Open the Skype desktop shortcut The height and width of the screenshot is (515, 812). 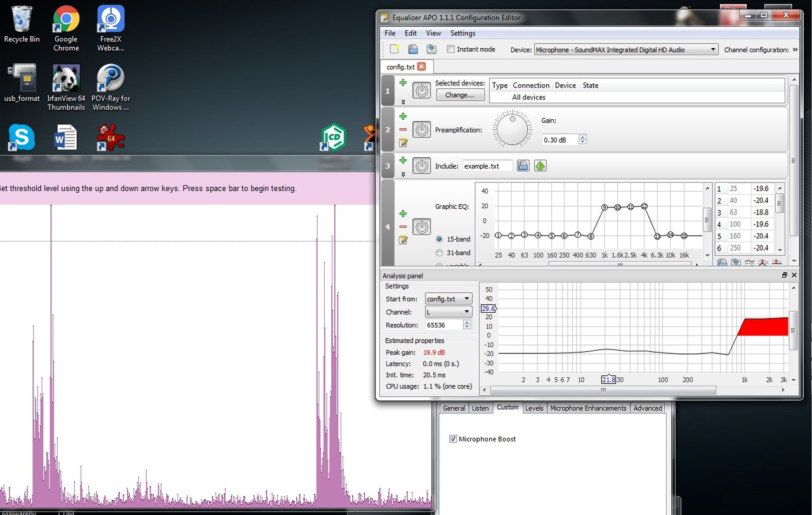pyautogui.click(x=22, y=138)
